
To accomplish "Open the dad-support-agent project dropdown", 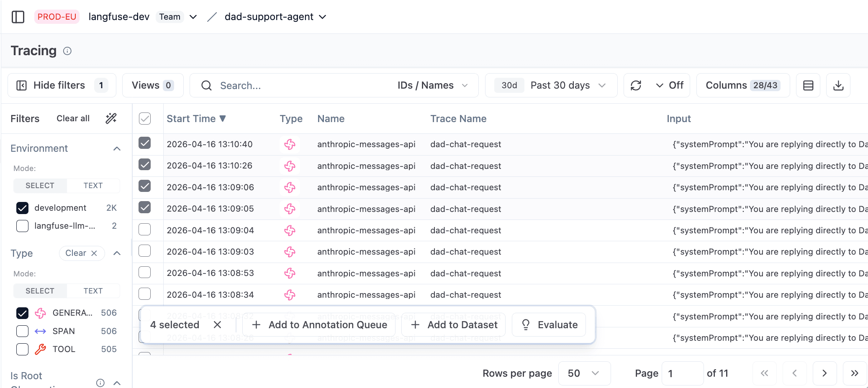I will (323, 17).
